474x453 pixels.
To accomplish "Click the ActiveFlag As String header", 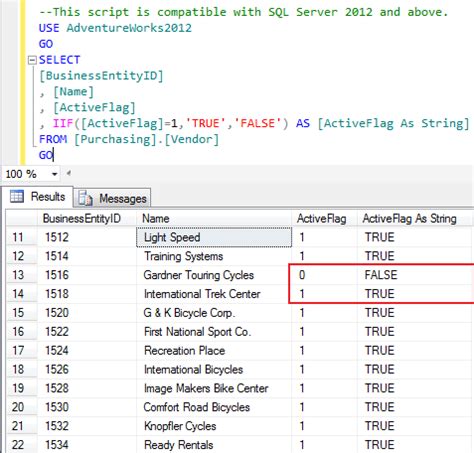I will coord(414,219).
